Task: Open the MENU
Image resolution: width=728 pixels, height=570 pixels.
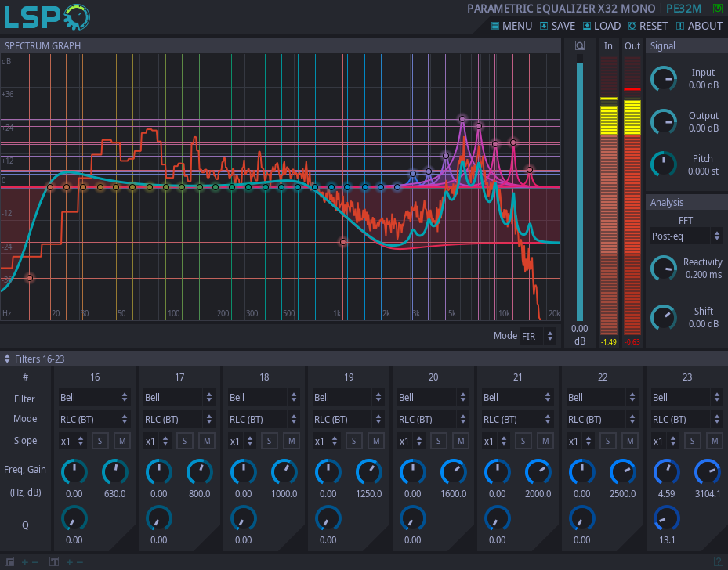Action: point(512,26)
